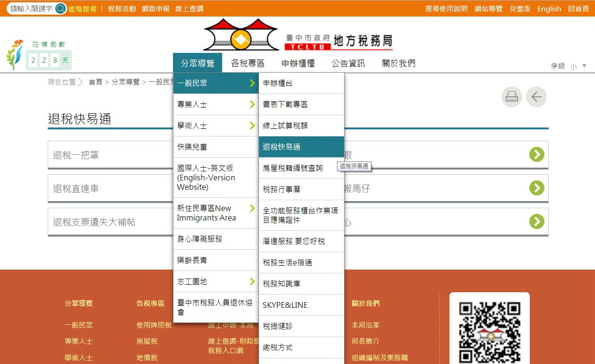Switch to the English site
Viewport: 595px width, 364px height.
pyautogui.click(x=549, y=8)
